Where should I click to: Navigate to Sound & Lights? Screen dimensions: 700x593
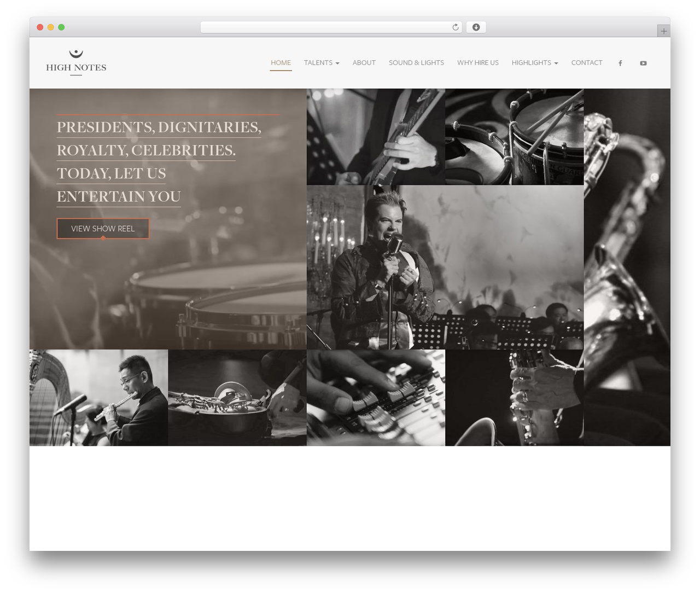[x=416, y=63]
